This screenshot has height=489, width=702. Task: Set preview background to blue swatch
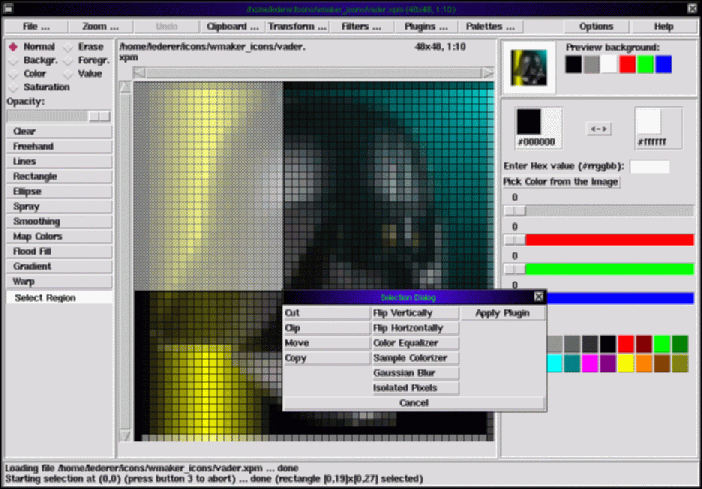[663, 64]
